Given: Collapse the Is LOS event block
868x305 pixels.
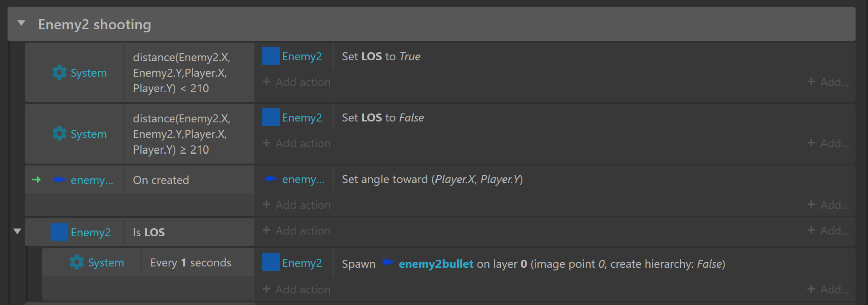Looking at the screenshot, I should click(17, 231).
